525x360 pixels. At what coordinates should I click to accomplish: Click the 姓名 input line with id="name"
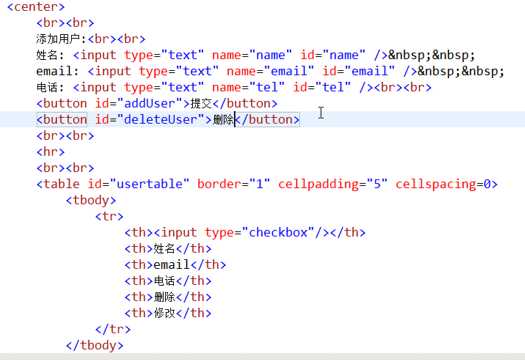(255, 55)
